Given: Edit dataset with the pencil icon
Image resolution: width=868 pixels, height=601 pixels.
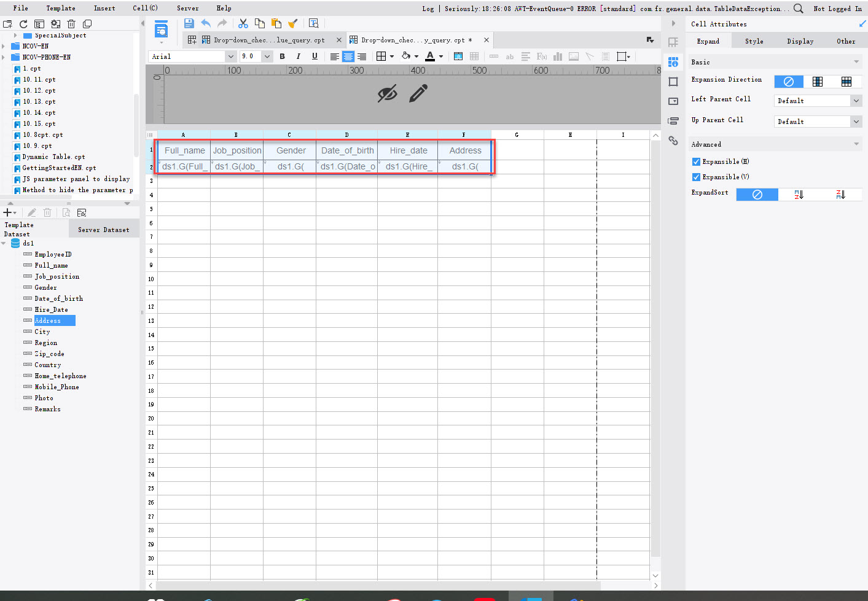Looking at the screenshot, I should click(x=30, y=212).
